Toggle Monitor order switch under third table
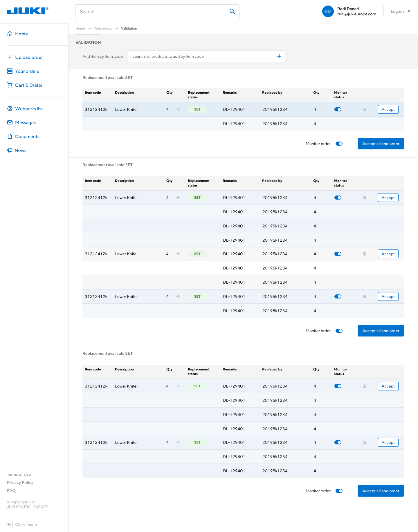 339,491
